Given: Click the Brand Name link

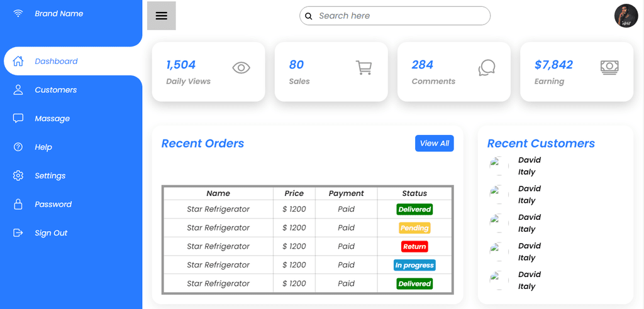Looking at the screenshot, I should (58, 14).
